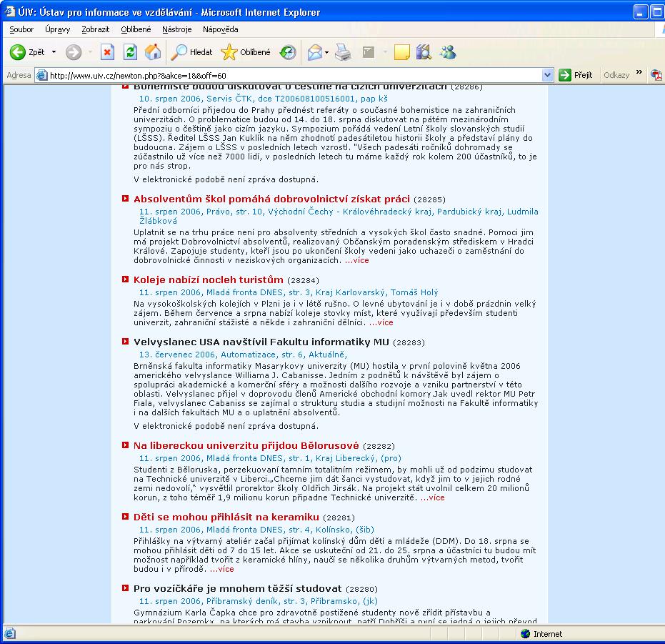The height and width of the screenshot is (644, 665).
Task: Click red bullet beside Koleje nabízí nocleh
Action: tap(125, 279)
